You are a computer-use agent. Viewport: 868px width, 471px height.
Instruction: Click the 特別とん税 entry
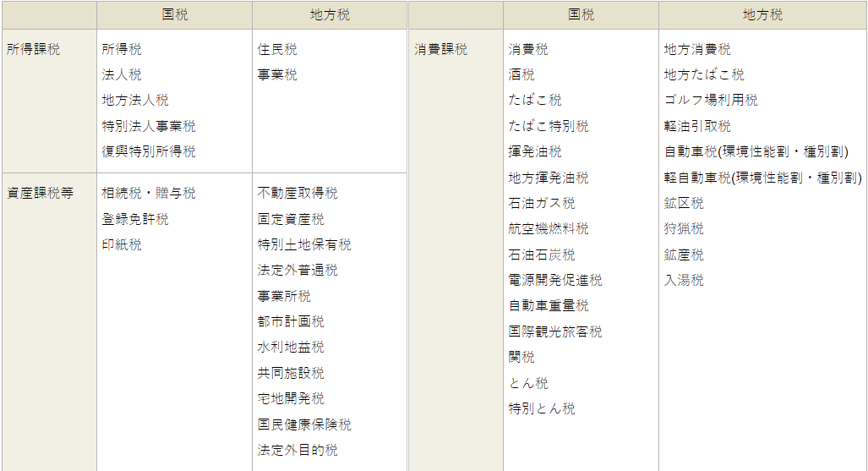pos(542,409)
